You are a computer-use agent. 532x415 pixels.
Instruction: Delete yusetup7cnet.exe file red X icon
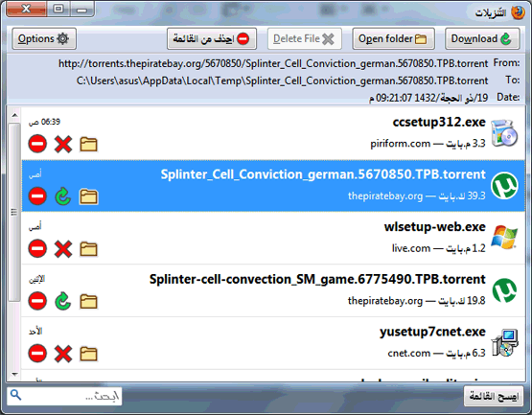(63, 354)
